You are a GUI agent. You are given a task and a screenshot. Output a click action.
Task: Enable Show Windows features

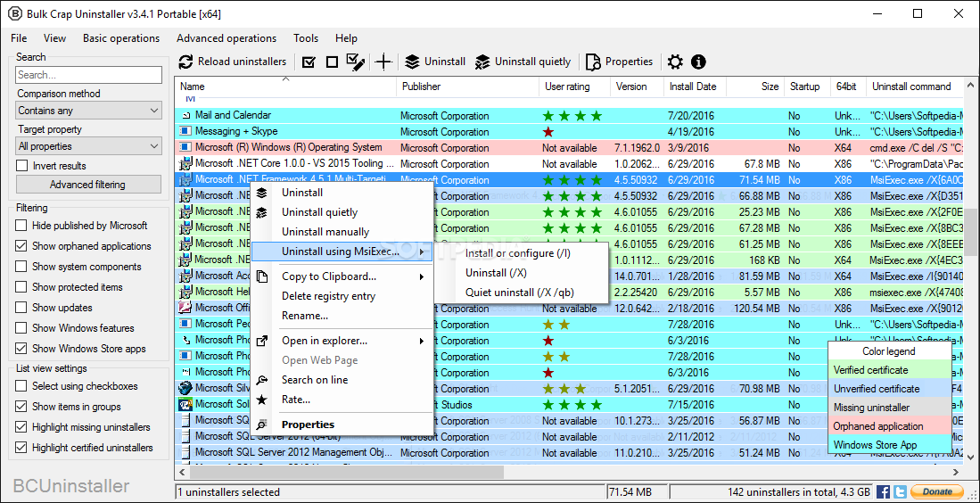pos(21,328)
